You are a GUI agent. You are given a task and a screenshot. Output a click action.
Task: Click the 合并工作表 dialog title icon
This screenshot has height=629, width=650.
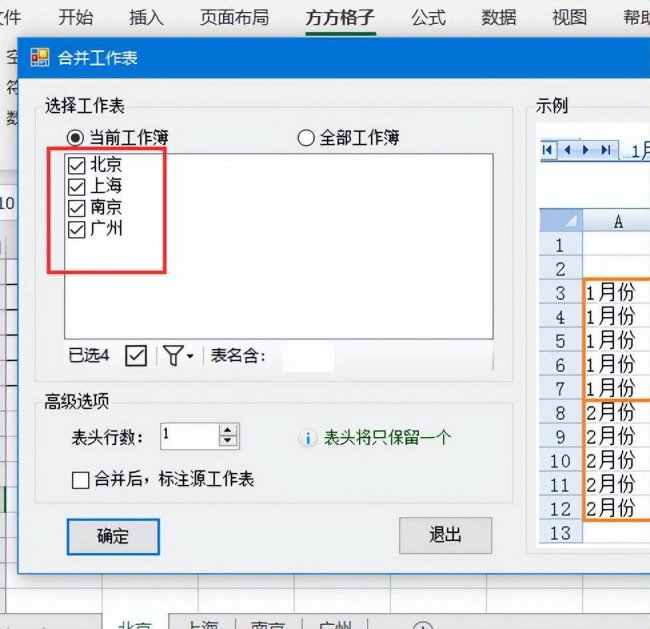[40, 57]
